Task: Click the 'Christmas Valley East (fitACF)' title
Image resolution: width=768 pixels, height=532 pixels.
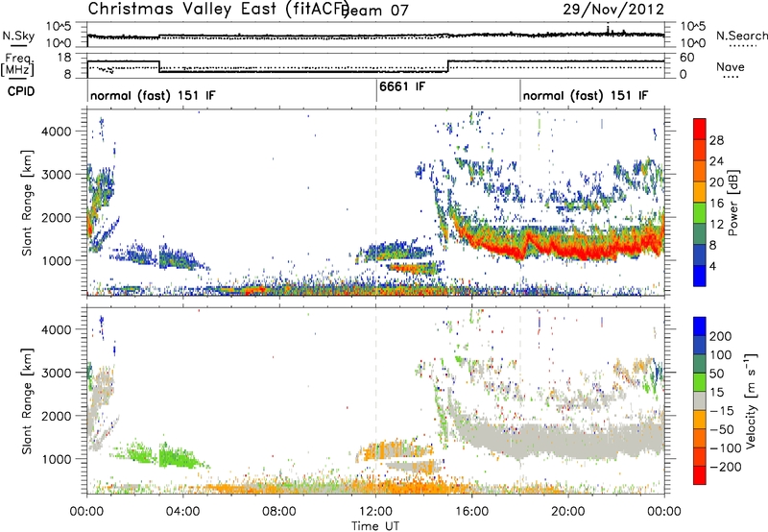Action: pos(219,9)
